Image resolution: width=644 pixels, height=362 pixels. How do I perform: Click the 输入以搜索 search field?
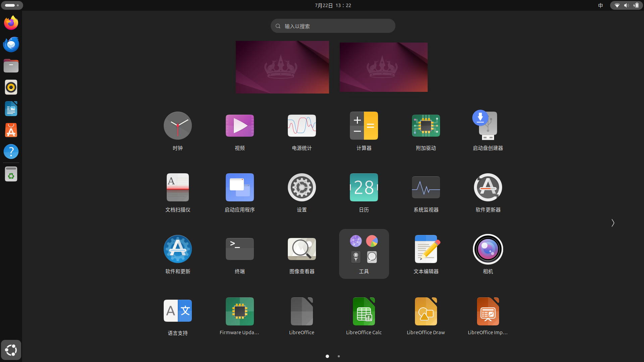[333, 26]
